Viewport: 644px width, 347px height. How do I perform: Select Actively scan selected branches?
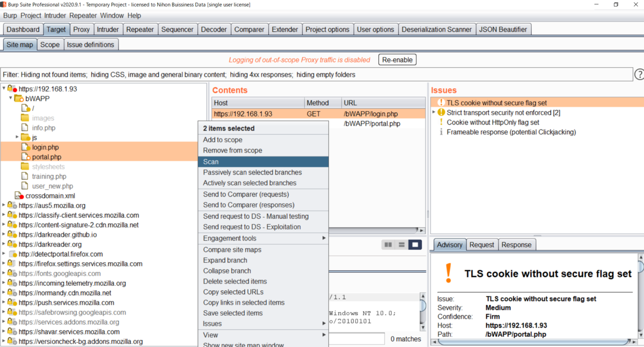263,183
